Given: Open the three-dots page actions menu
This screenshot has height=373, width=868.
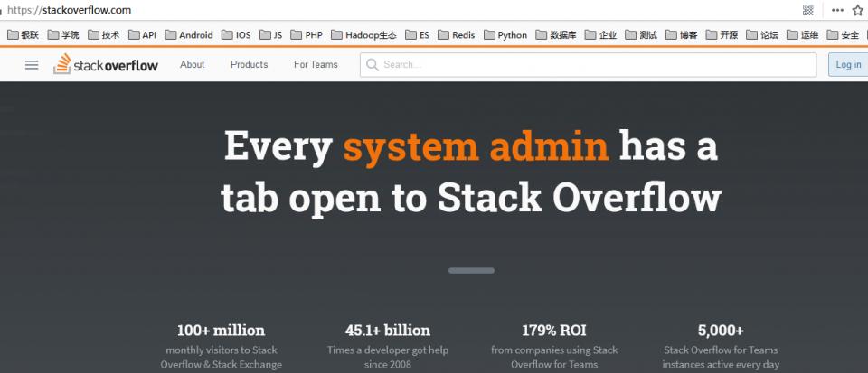Looking at the screenshot, I should 837,10.
